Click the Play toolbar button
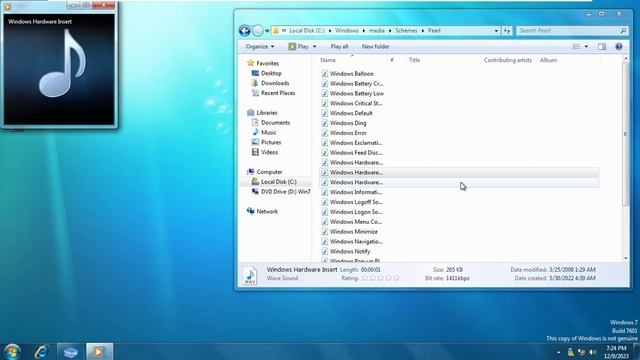Screen dimensions: 640x360 point(299,47)
